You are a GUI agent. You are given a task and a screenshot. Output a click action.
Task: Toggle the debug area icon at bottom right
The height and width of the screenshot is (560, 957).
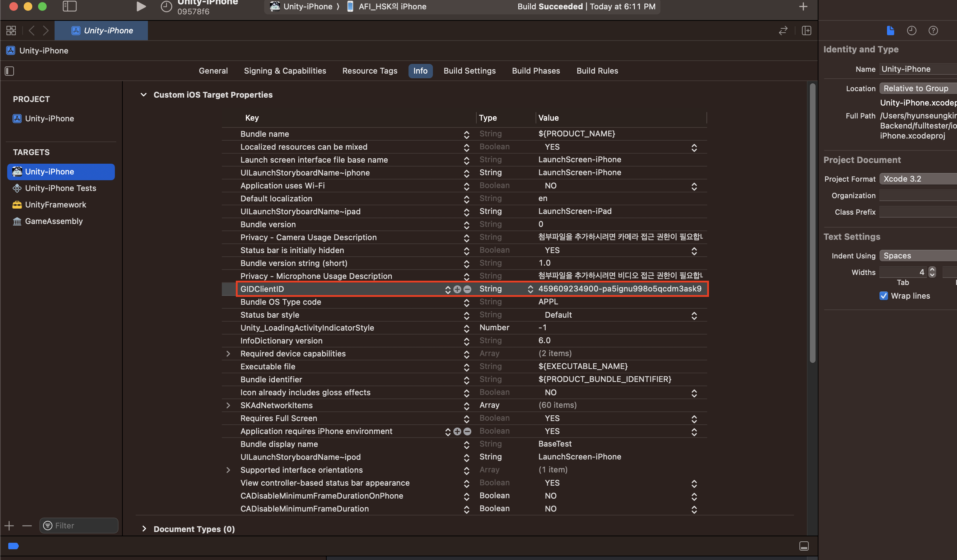pos(804,546)
